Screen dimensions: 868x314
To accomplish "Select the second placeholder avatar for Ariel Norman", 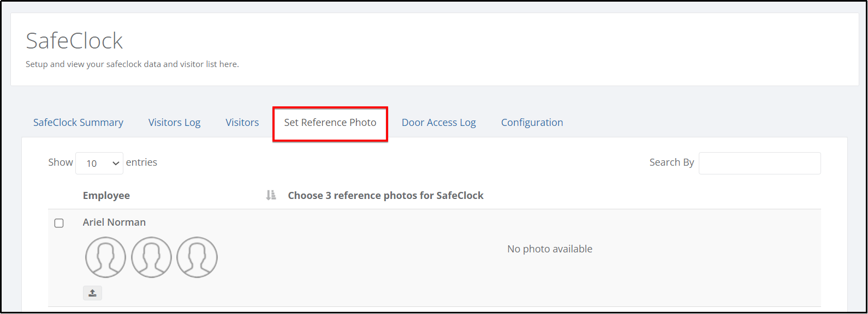I will coord(151,257).
